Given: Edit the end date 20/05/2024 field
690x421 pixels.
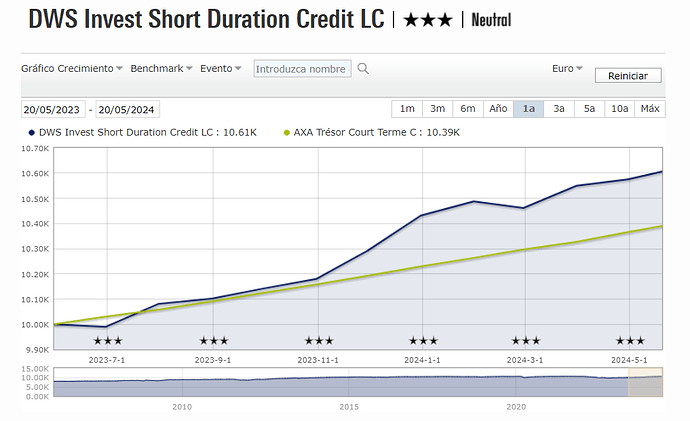Looking at the screenshot, I should (128, 109).
